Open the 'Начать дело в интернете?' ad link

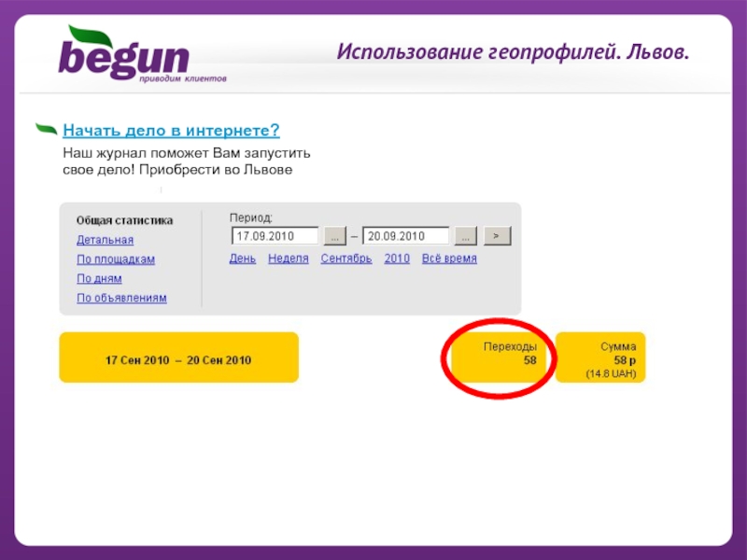171,131
